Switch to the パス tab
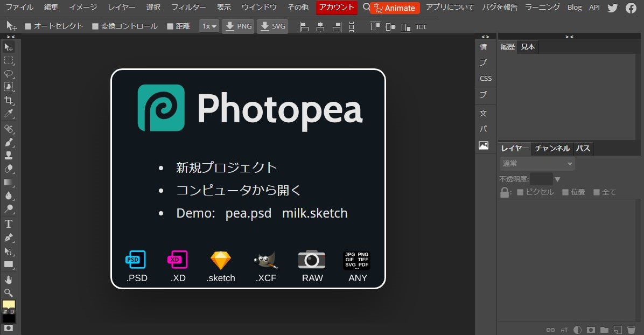The width and height of the screenshot is (644, 335). point(583,149)
